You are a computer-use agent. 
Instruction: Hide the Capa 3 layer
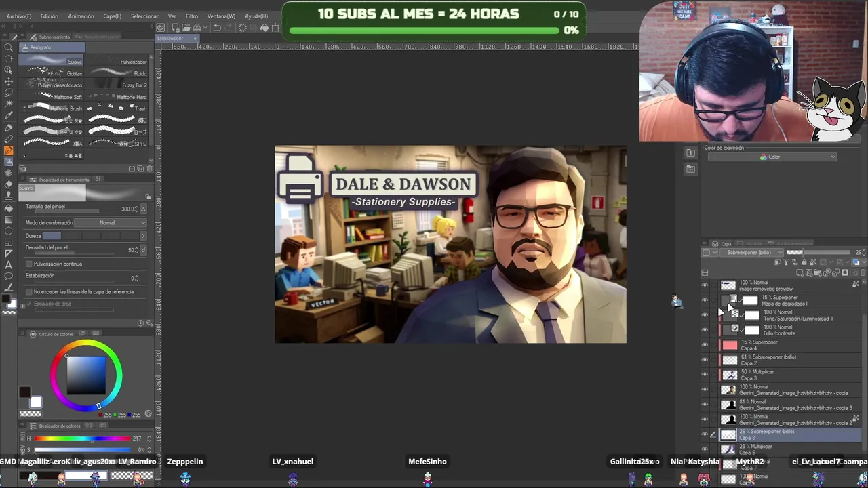click(705, 375)
